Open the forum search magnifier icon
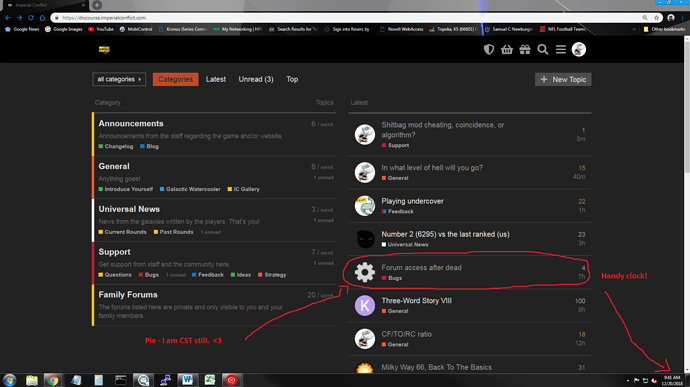The image size is (690, 387). tap(543, 49)
